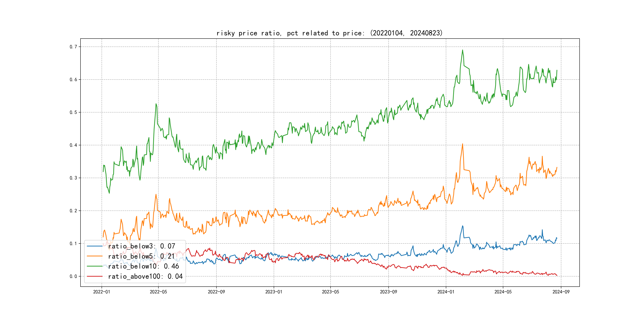Click the 2023-05 x-axis tick label

330,292
